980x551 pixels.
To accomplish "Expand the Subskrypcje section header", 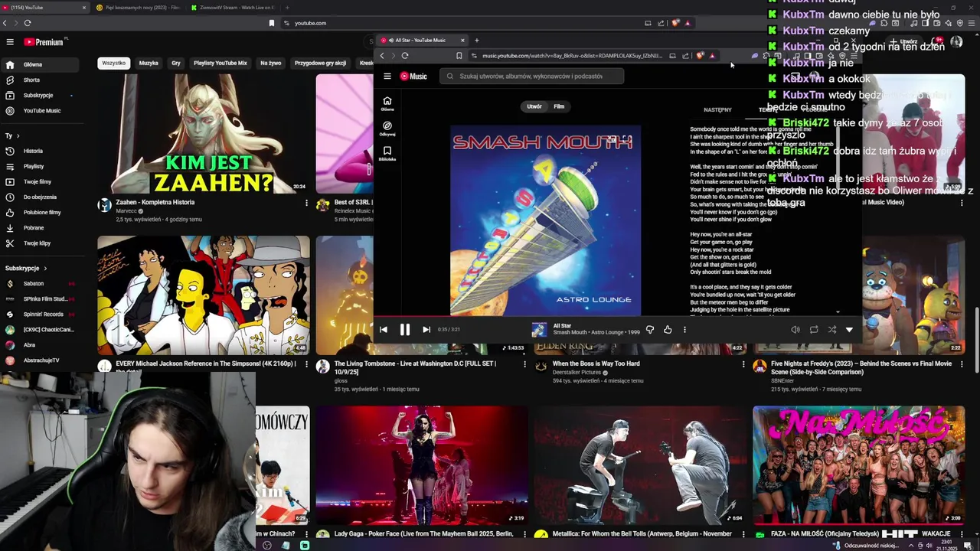I will pyautogui.click(x=26, y=268).
